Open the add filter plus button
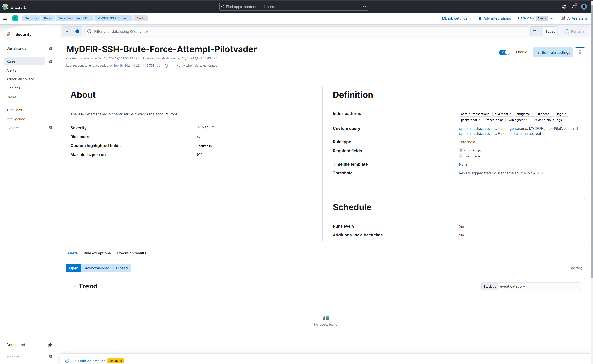The image size is (593, 364). [77, 31]
